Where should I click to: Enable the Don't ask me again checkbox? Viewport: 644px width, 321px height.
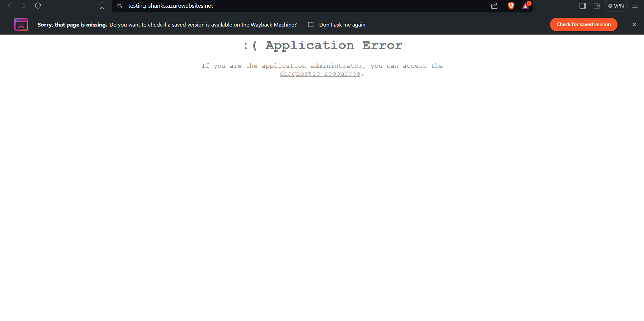(311, 25)
